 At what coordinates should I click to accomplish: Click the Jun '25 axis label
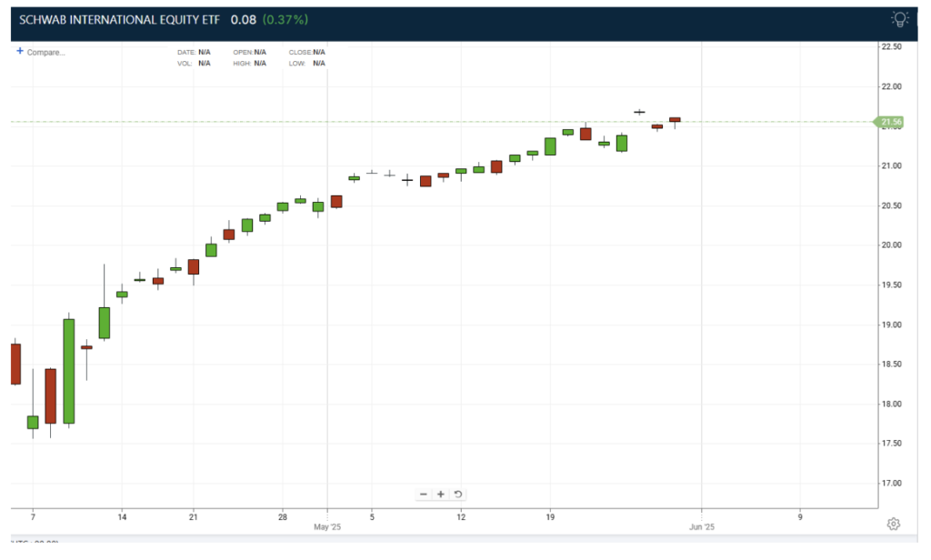[701, 526]
